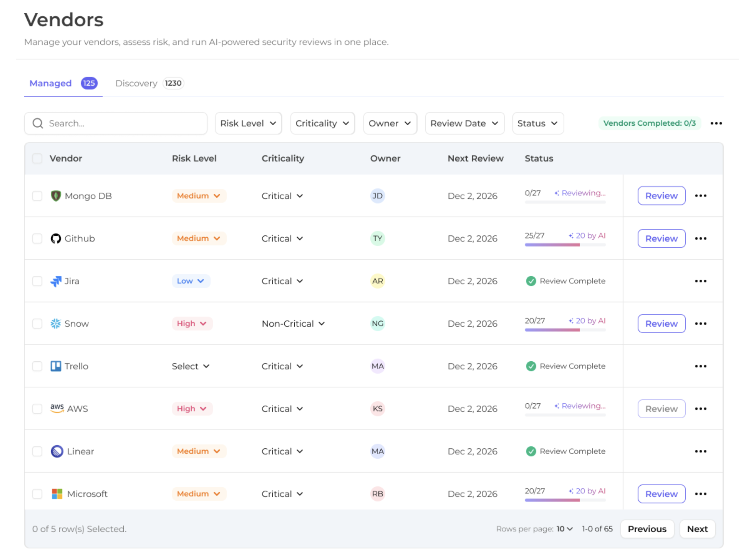
Task: Open the Owner filter dropdown
Action: pyautogui.click(x=390, y=123)
